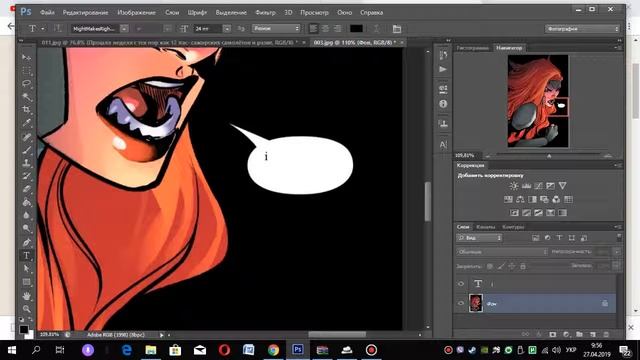Select the Healing Brush tool
640x360 pixels.
27,137
